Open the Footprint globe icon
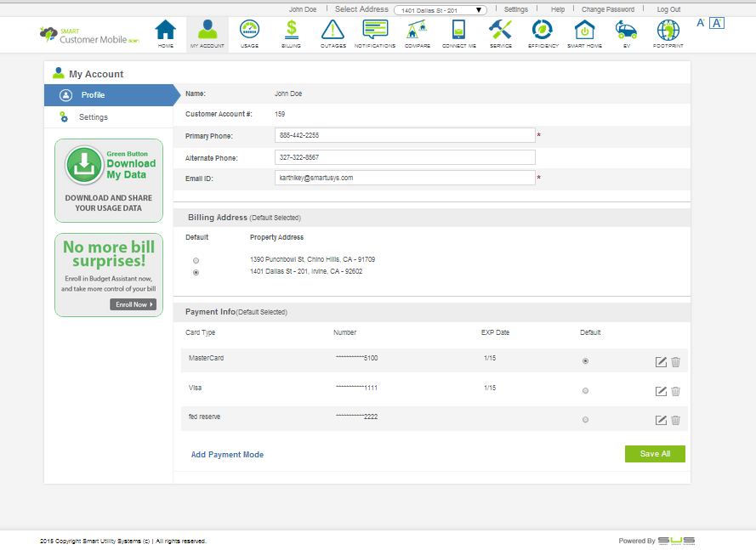Screen dimensions: 756x550 [668, 32]
